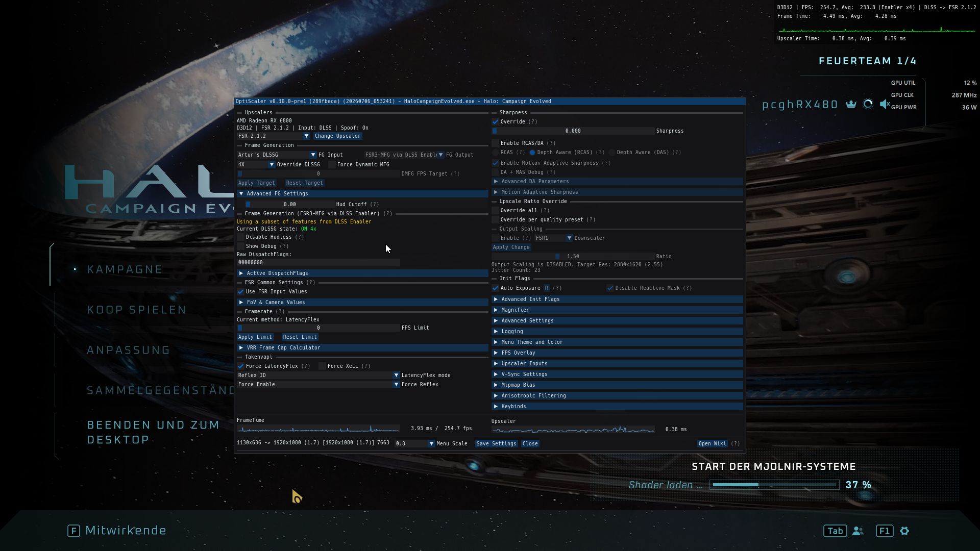980x551 pixels.
Task: Expand Anisotropic Filtering settings
Action: 617,396
